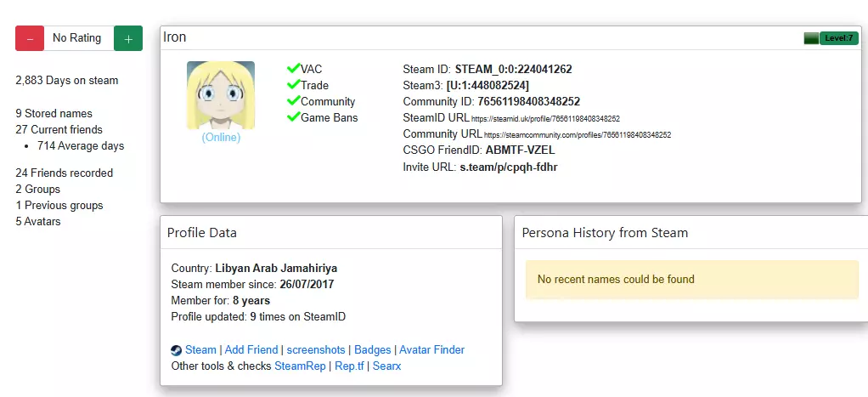Click the Steam logo icon

(x=177, y=350)
